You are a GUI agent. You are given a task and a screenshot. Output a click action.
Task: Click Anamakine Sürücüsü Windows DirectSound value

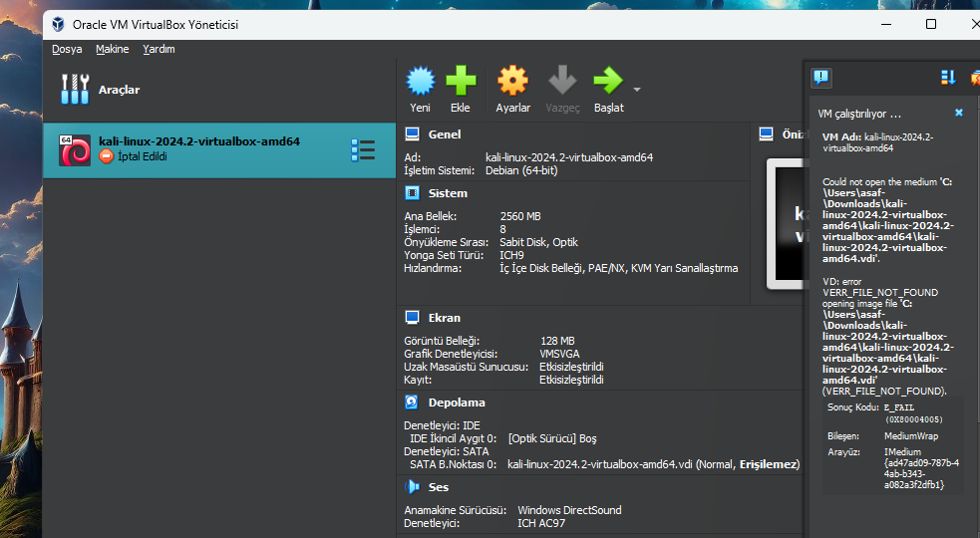[569, 510]
